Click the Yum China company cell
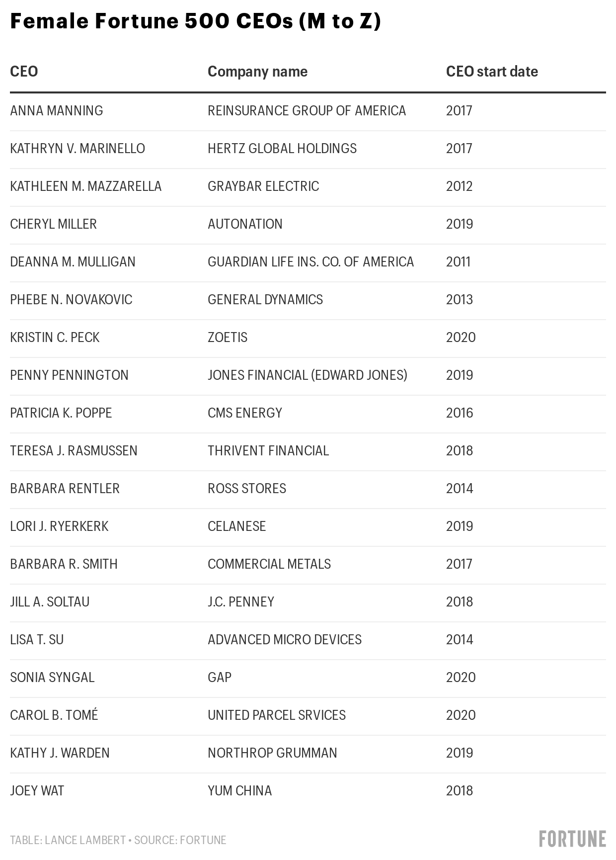Viewport: 616px width, 860px height. (240, 790)
